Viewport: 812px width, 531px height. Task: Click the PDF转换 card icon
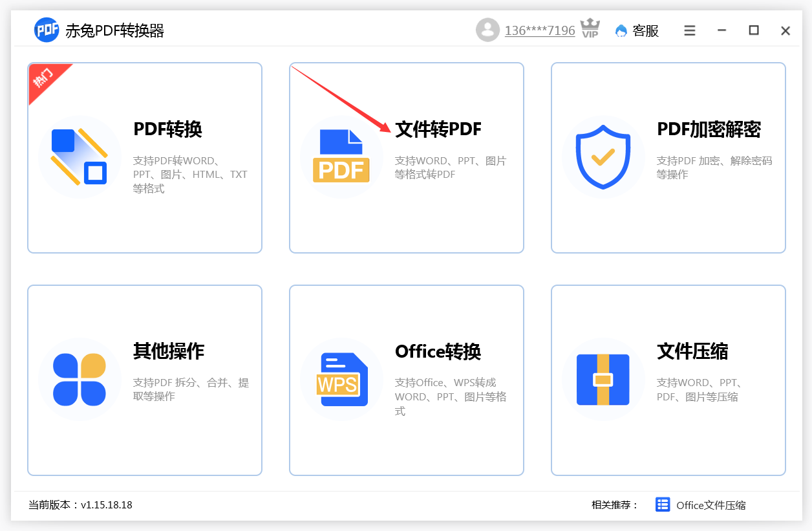(x=79, y=157)
